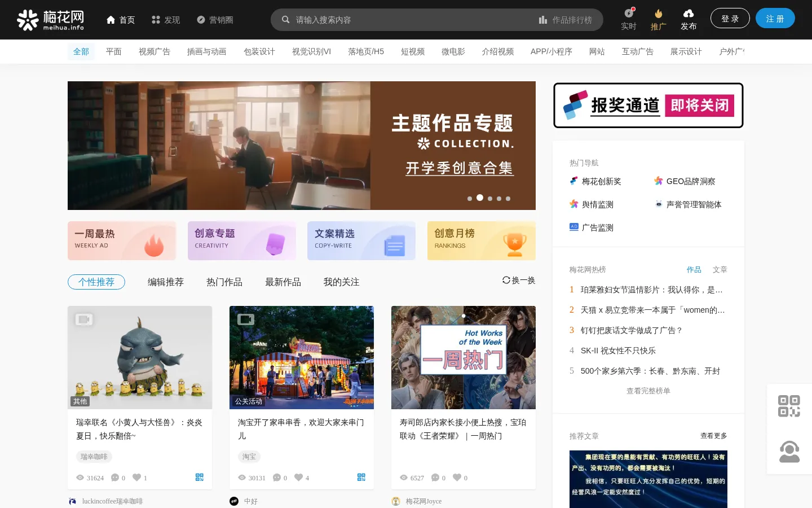The height and width of the screenshot is (508, 812).
Task: Open the 小黄人与大怪兽 work thumbnail
Action: click(x=140, y=357)
